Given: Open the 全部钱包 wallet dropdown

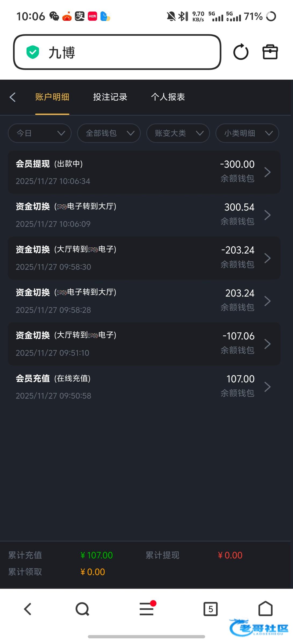Looking at the screenshot, I should click(109, 133).
